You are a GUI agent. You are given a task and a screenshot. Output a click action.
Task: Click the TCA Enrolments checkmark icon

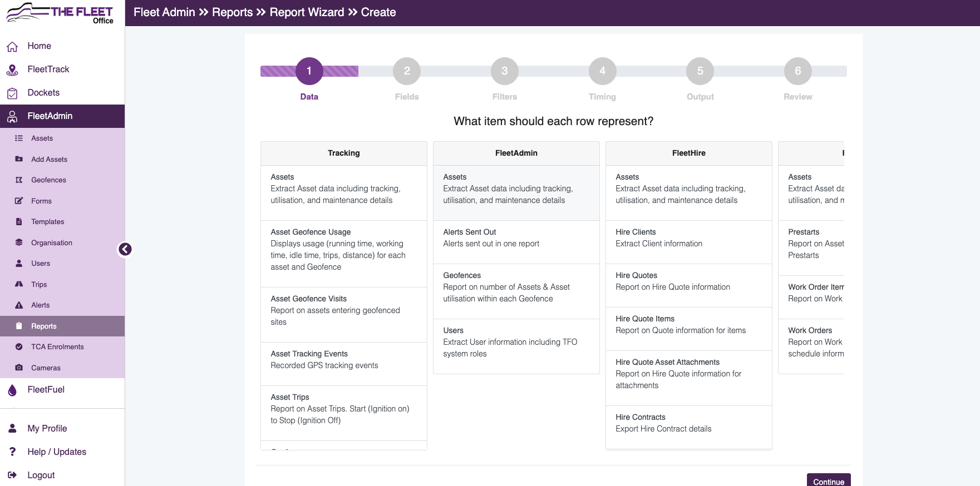coord(19,347)
